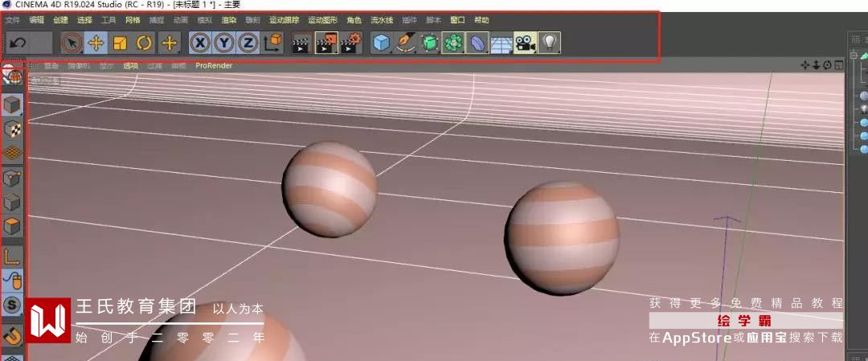Open the 角色 menu
Screen dimensions: 868x361
[x=354, y=20]
